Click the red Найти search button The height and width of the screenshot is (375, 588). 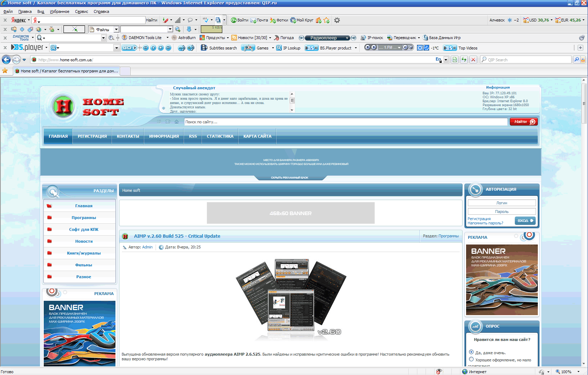point(523,122)
